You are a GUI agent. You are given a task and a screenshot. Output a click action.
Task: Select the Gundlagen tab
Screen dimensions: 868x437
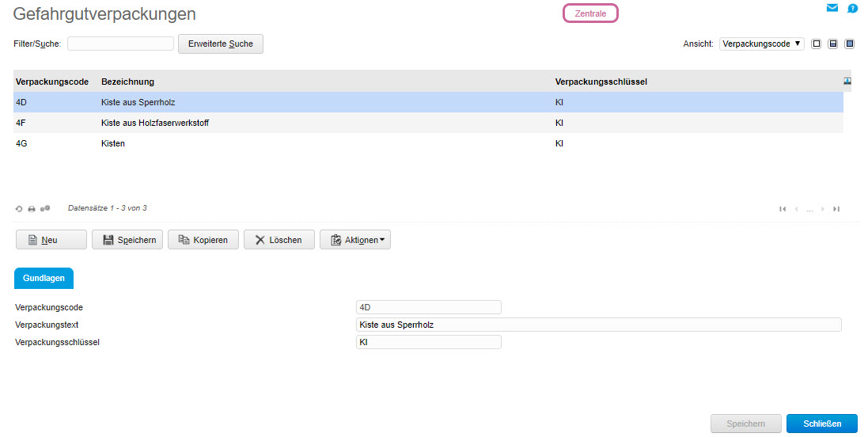44,278
